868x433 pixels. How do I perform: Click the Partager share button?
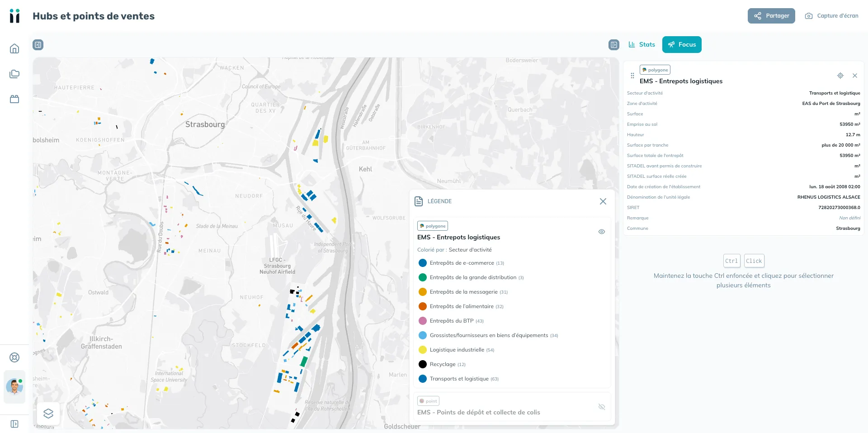771,16
